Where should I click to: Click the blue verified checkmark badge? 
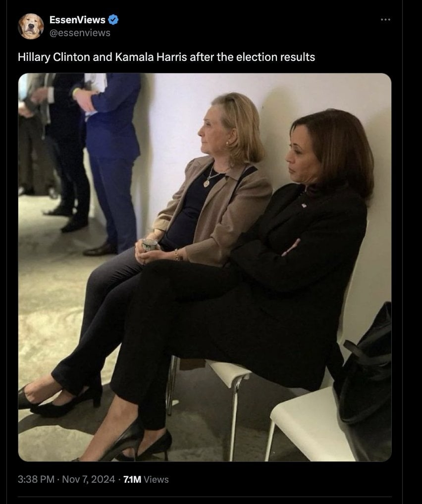coord(113,20)
